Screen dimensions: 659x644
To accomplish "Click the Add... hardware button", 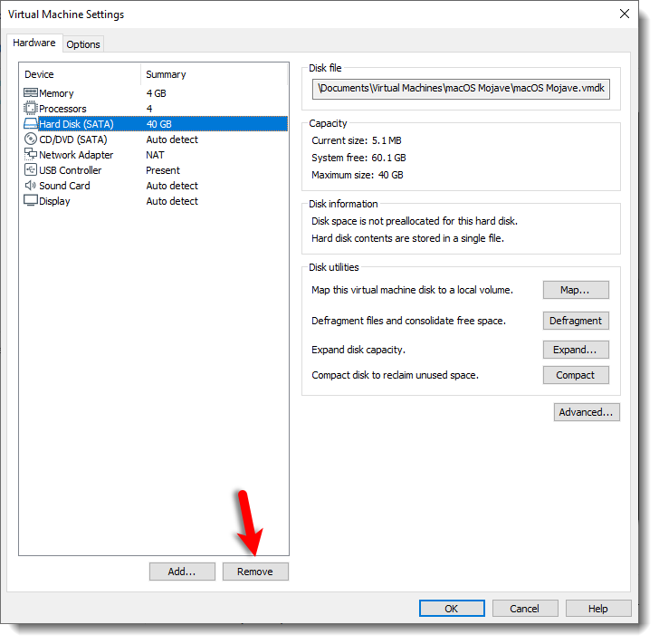I will 182,572.
